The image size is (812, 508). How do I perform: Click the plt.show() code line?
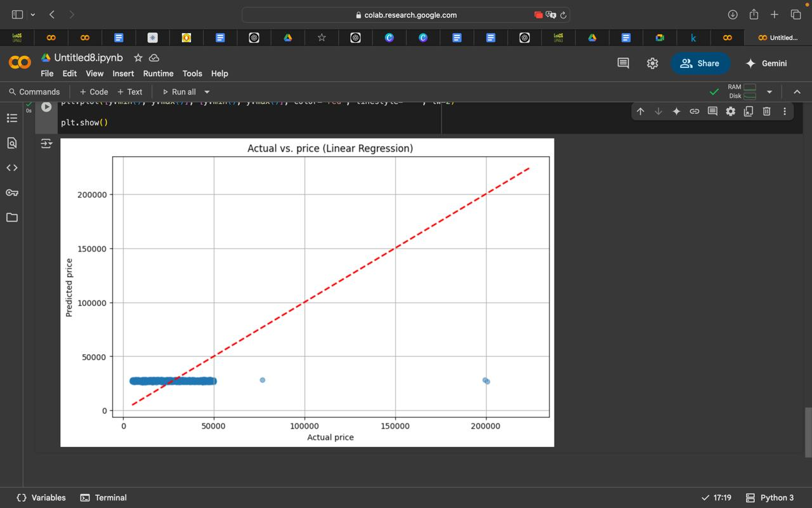coord(84,123)
